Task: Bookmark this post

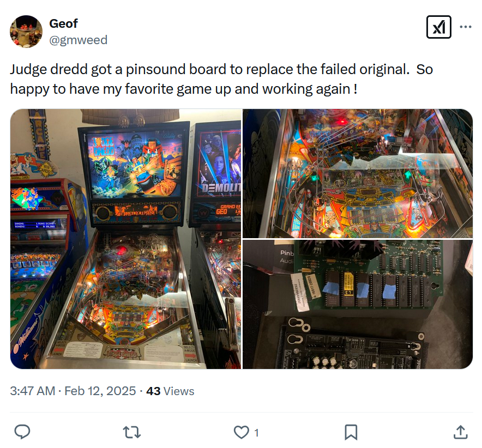Action: [351, 432]
